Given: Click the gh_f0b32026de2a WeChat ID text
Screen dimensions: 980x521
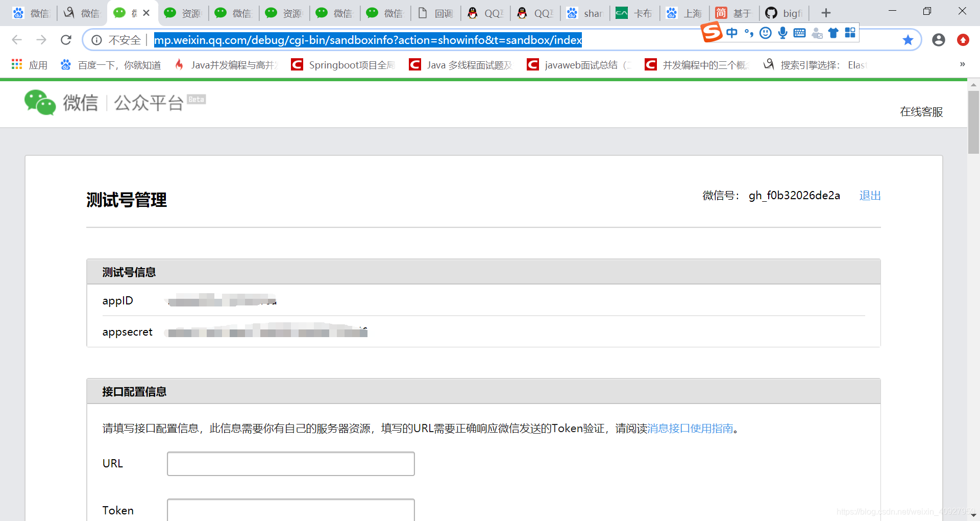Looking at the screenshot, I should pyautogui.click(x=794, y=196).
